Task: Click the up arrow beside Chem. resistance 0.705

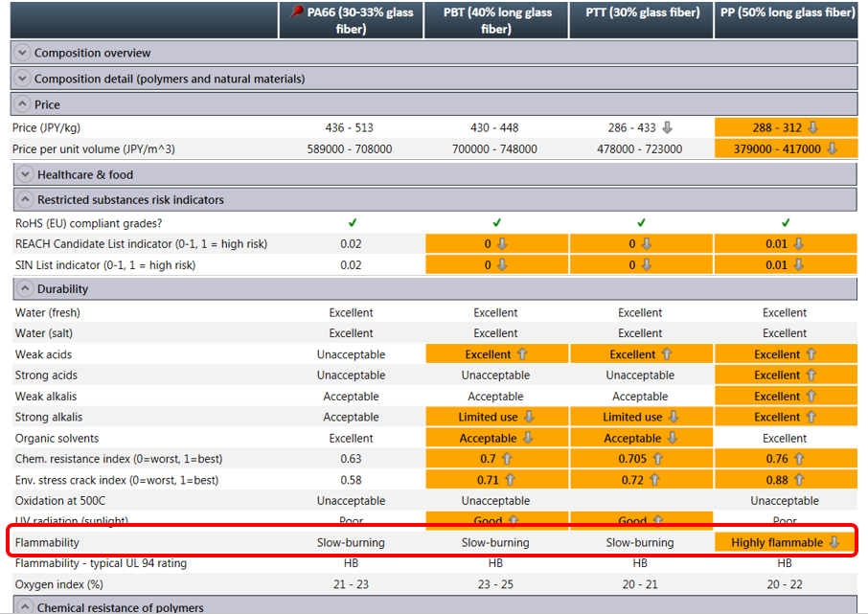Action: coord(657,459)
